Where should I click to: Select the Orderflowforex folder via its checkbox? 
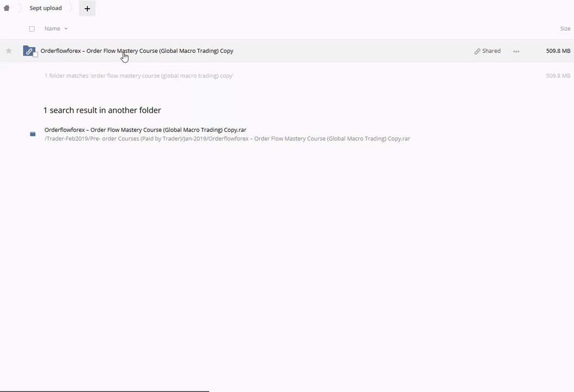click(x=35, y=54)
